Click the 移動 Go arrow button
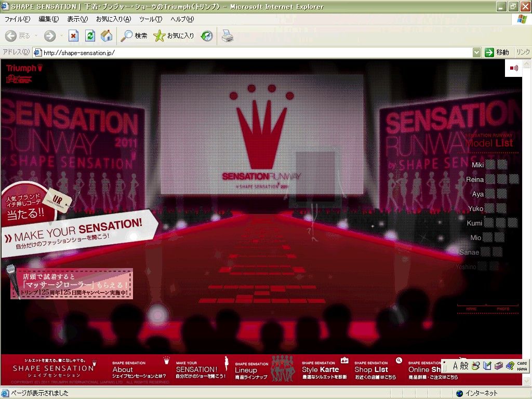Screen dimensions: 532x399 [497, 52]
